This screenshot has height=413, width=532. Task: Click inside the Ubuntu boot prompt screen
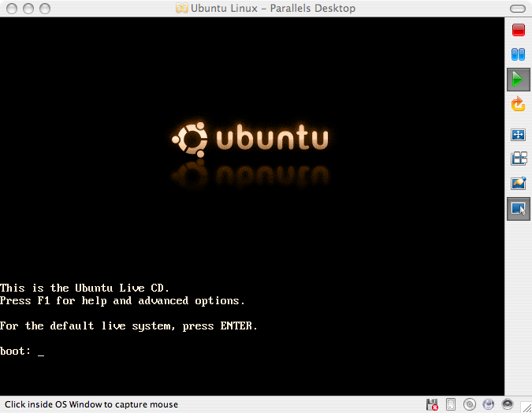(x=252, y=206)
